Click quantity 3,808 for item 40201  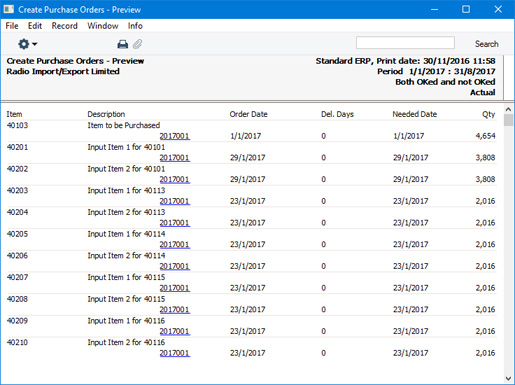[485, 158]
